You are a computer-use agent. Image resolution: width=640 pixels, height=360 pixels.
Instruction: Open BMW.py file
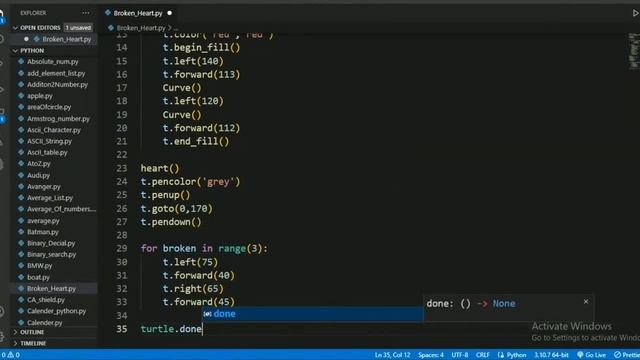pyautogui.click(x=40, y=266)
